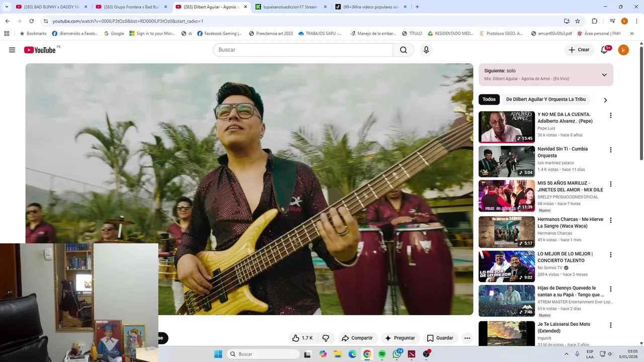Open options for Navidad Sin Ti video

[611, 150]
